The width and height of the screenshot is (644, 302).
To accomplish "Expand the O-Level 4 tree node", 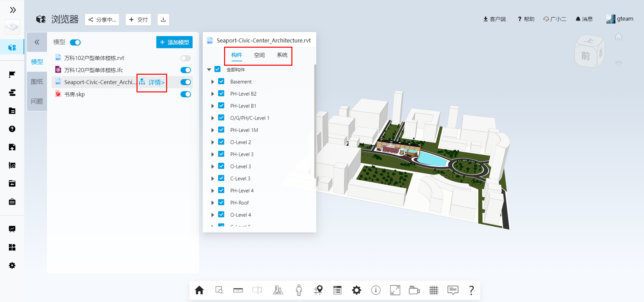I will click(213, 215).
